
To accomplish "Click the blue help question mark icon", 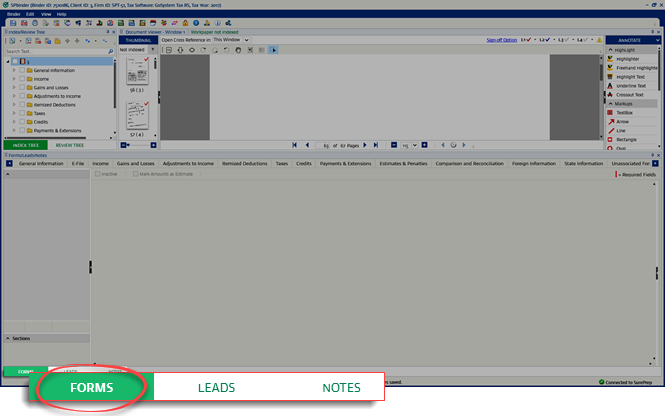I will point(196,23).
